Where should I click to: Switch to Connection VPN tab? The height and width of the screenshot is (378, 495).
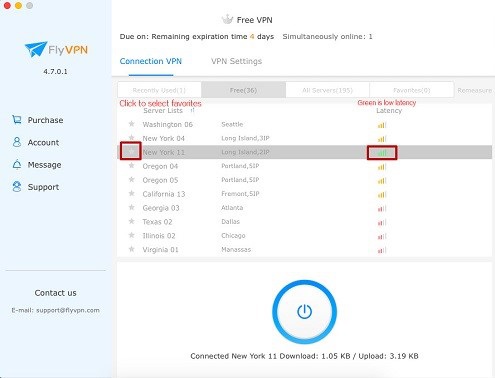tap(151, 61)
